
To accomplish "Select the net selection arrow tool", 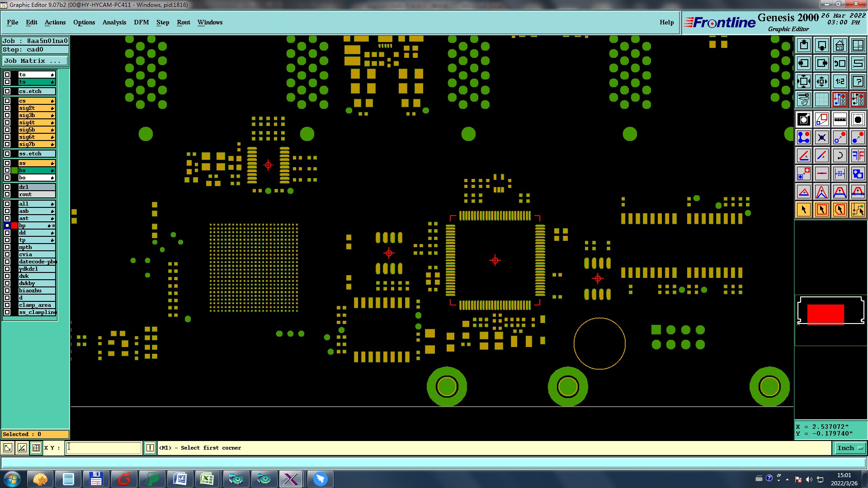I will click(858, 210).
